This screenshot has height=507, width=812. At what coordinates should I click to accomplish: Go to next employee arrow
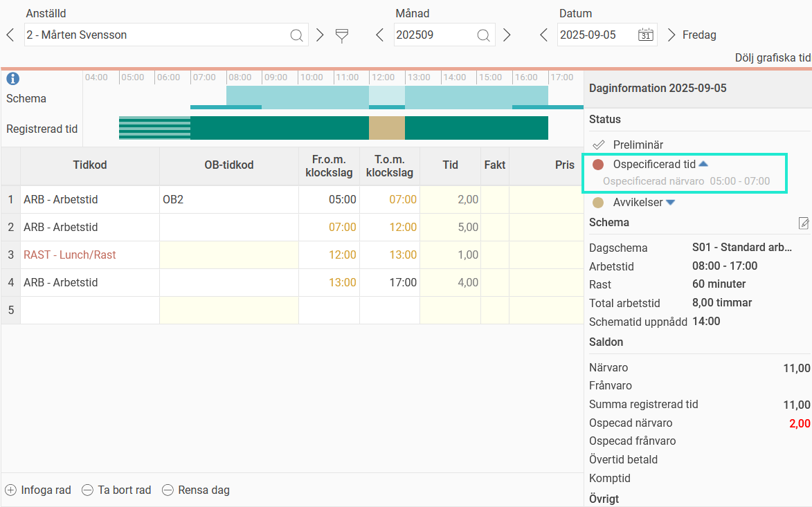click(320, 35)
